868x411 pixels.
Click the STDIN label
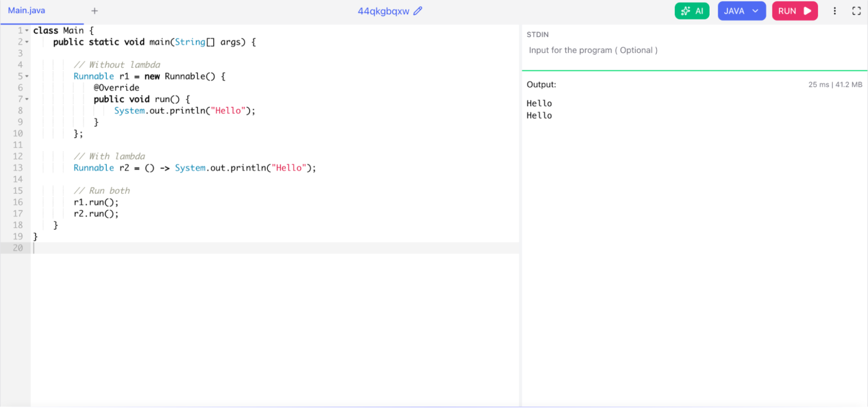pyautogui.click(x=538, y=35)
